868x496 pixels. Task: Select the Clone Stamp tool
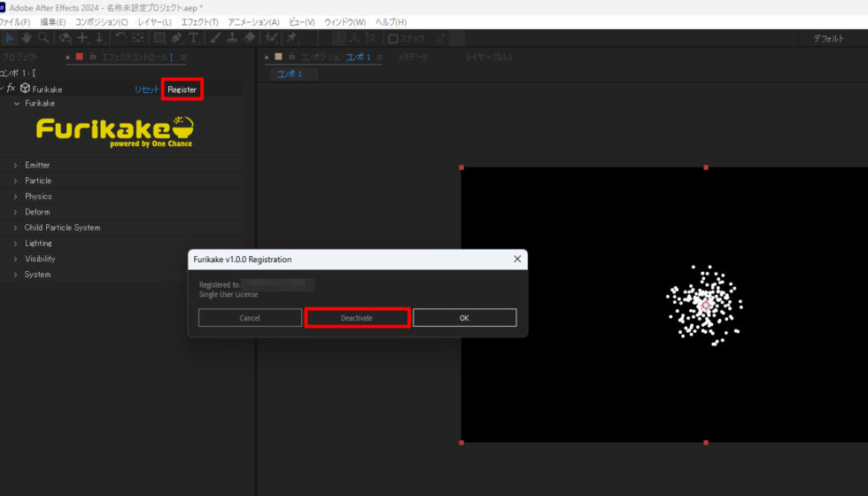[x=232, y=37]
